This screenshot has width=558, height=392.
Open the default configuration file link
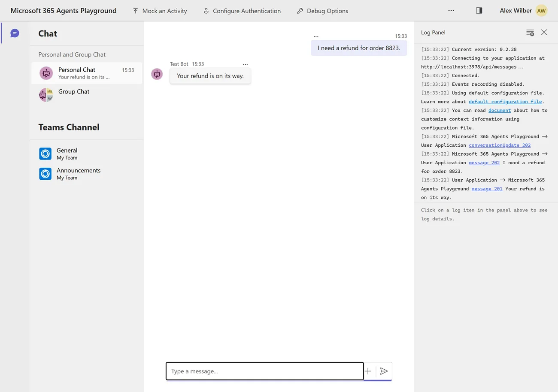[505, 102]
